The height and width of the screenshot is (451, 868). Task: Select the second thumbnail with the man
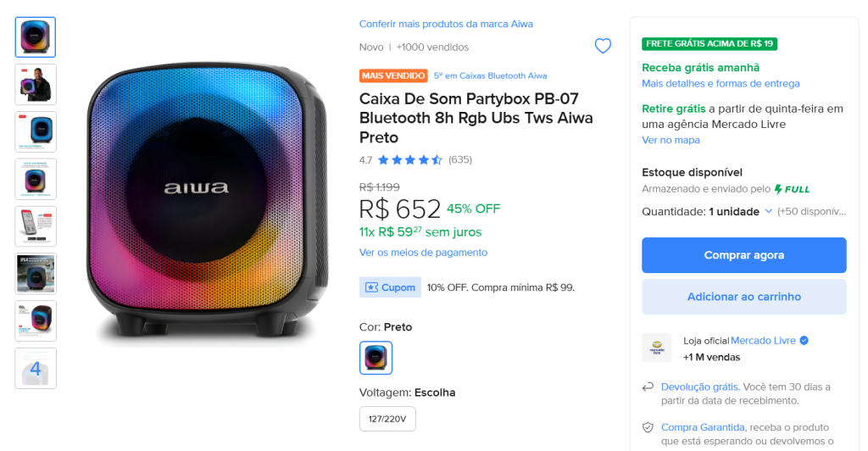(36, 85)
